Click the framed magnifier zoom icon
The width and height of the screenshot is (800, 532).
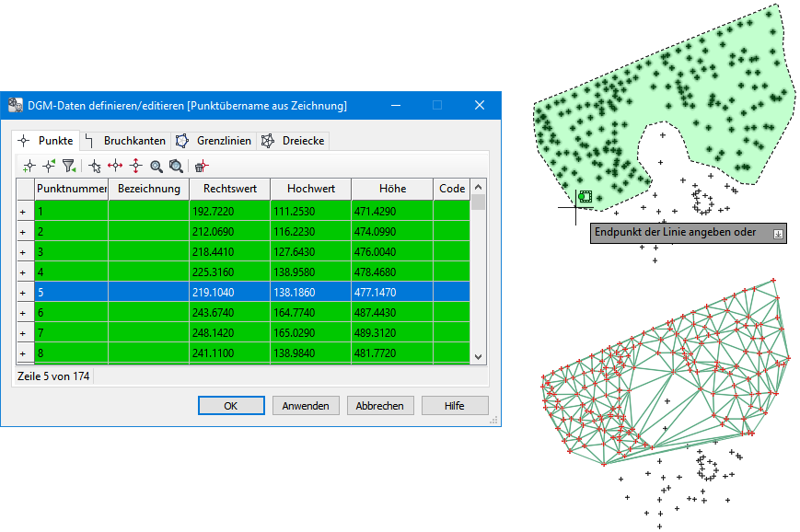pos(175,166)
